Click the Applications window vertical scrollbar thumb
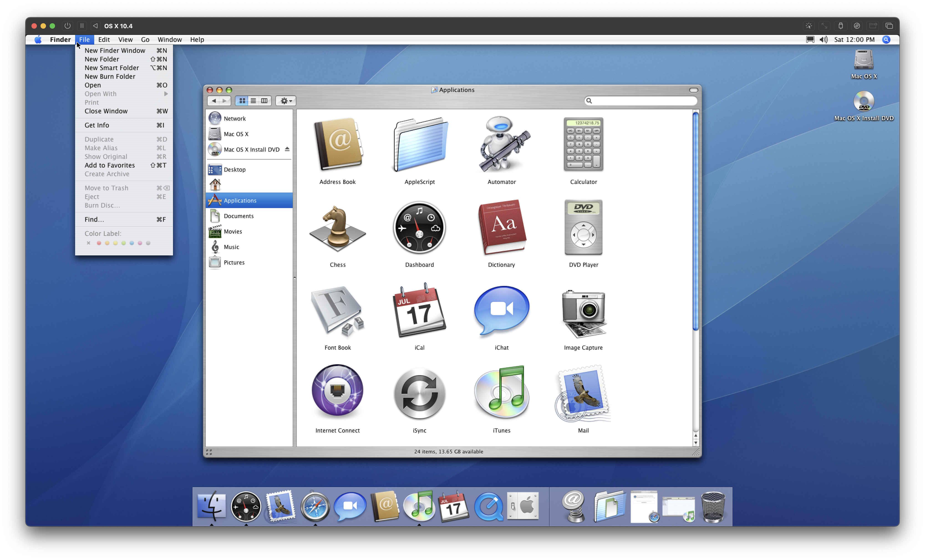The height and width of the screenshot is (560, 925). 696,221
